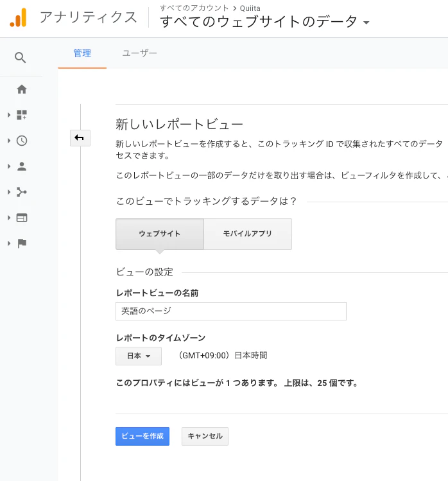Image resolution: width=448 pixels, height=481 pixels.
Task: Click the ビューを作成 button
Action: click(142, 436)
